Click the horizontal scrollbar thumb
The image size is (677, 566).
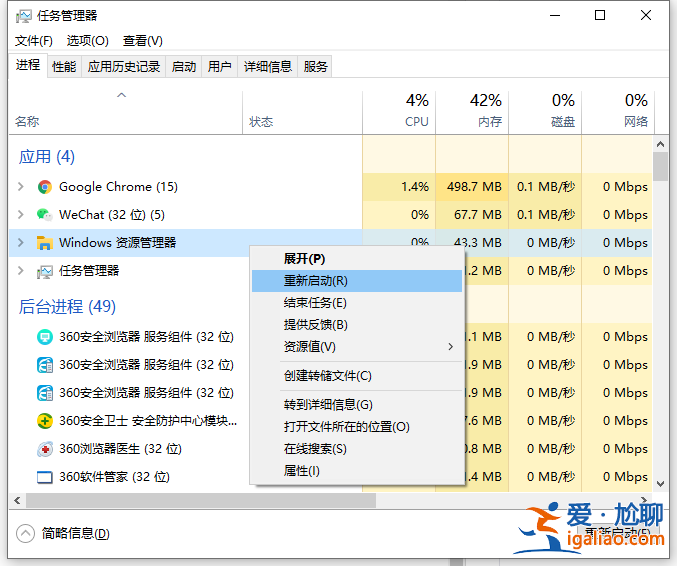coord(201,500)
